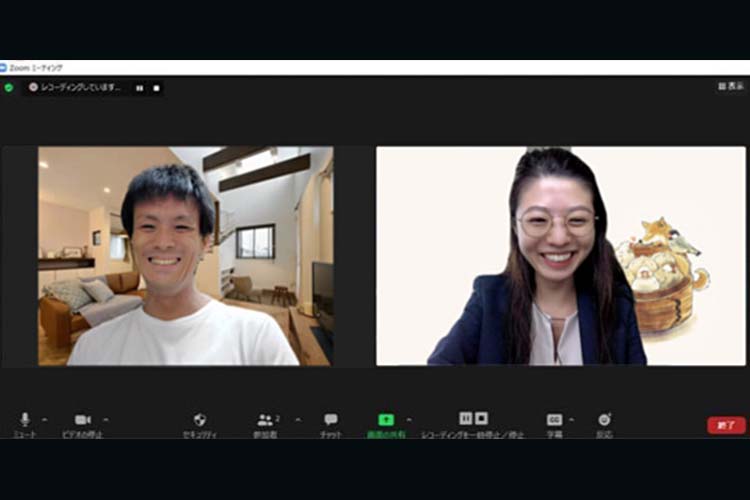Click the green encryption shield icon
The width and height of the screenshot is (750, 500).
click(x=9, y=88)
